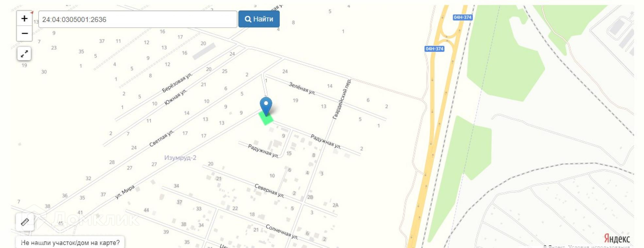Click the Светлая ул. street label
The height and width of the screenshot is (248, 644).
[162, 138]
